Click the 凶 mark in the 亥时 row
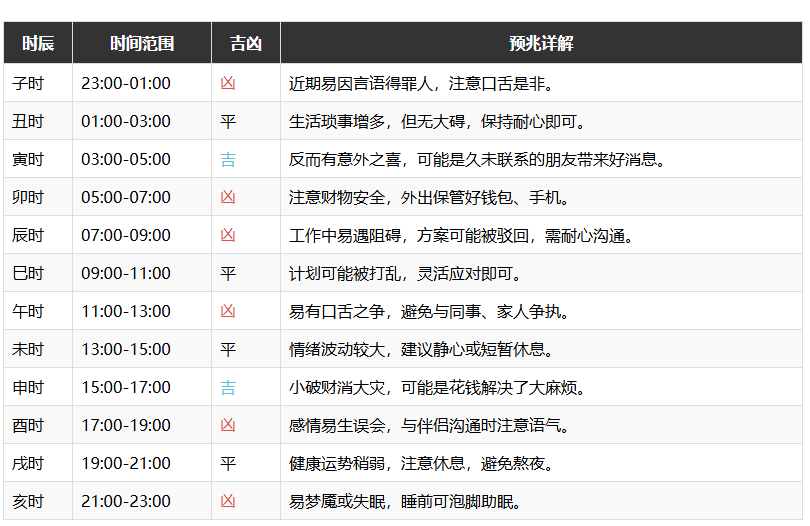 228,501
